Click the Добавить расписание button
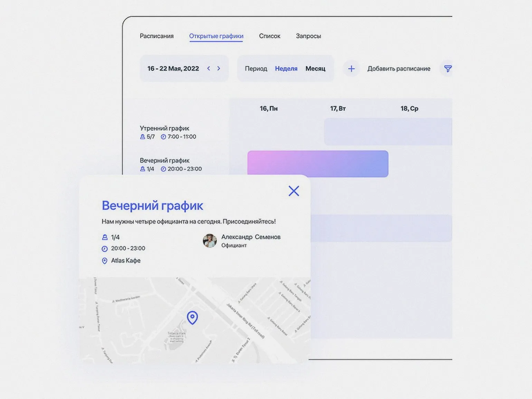Viewport: 532px width, 399px height. coord(399,69)
